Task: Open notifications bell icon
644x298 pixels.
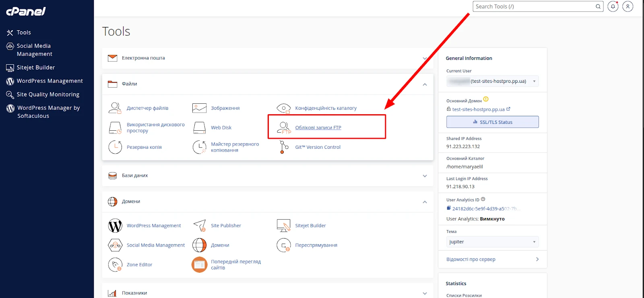Action: point(613,6)
